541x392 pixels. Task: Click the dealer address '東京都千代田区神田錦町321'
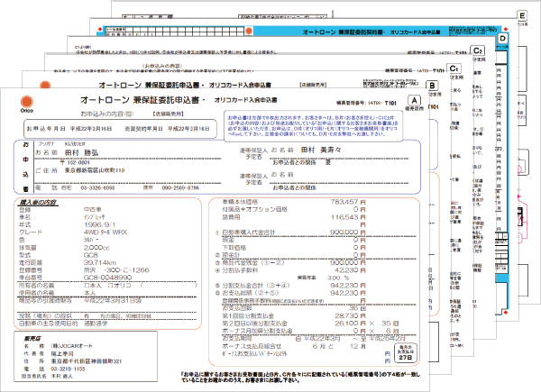(87, 361)
